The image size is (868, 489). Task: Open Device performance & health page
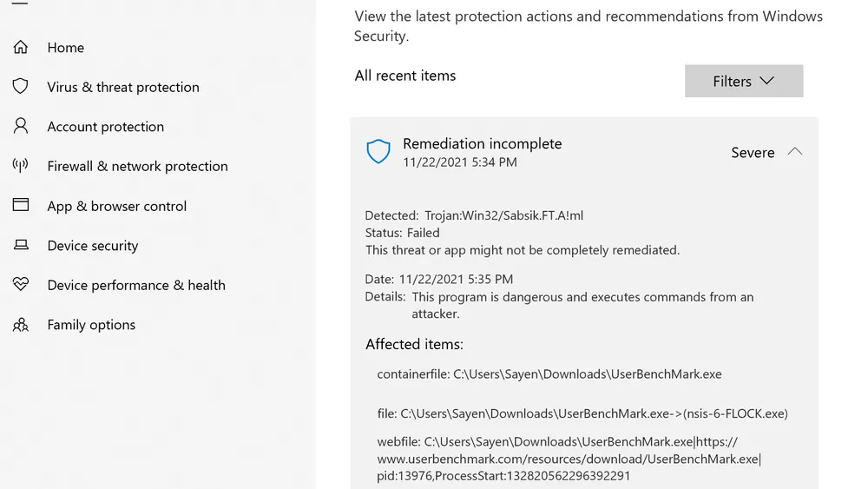136,285
